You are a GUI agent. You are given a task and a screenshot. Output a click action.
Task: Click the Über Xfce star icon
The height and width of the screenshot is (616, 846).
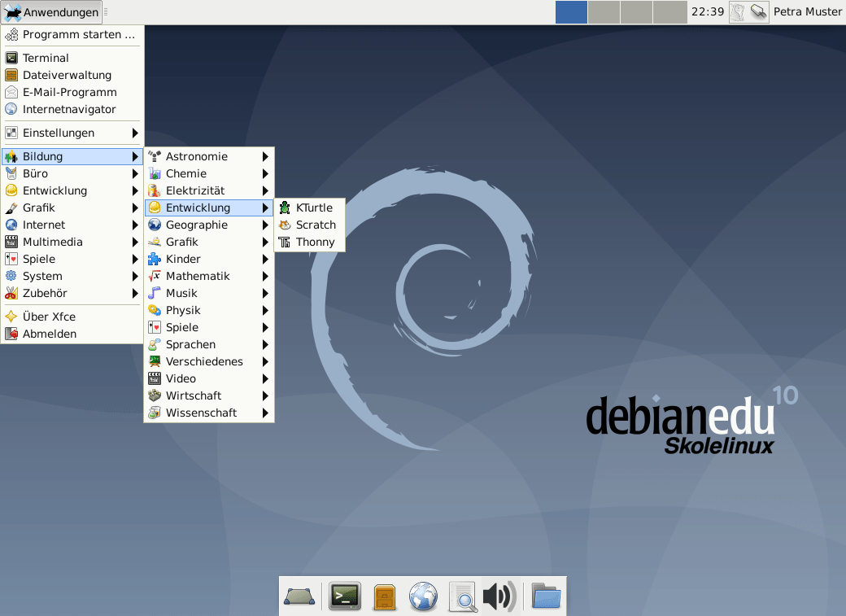coord(11,317)
